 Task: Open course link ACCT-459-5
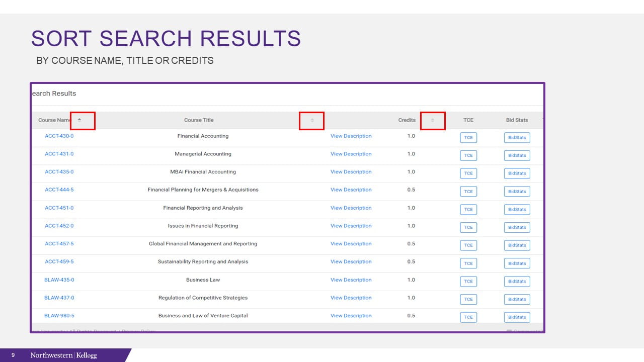click(x=59, y=262)
